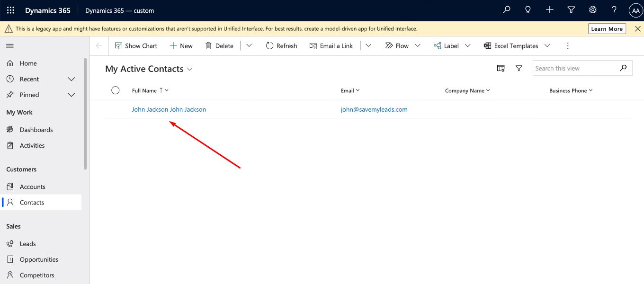
Task: Open the app launcher waffle icon
Action: pos(10,10)
